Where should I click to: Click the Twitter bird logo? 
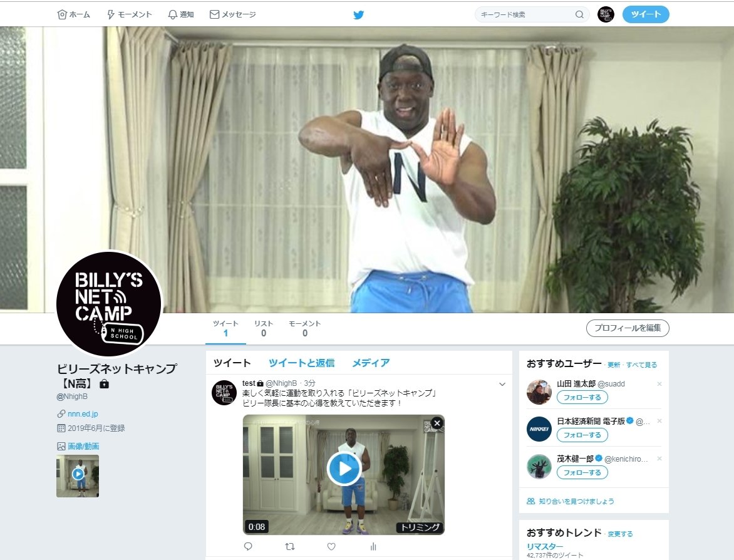[358, 14]
